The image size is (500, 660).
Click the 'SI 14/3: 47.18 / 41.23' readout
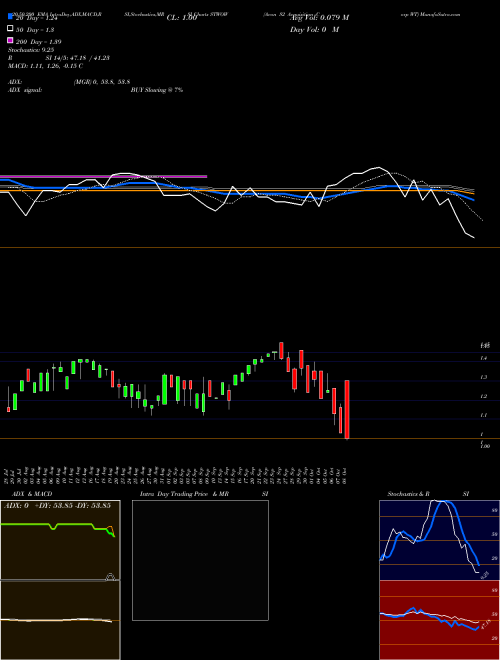pyautogui.click(x=77, y=58)
